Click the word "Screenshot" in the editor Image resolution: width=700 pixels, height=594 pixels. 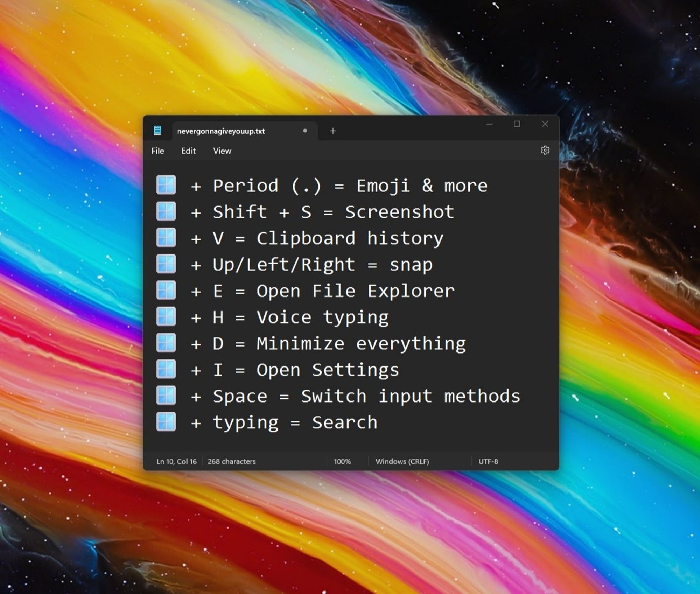[x=400, y=212]
